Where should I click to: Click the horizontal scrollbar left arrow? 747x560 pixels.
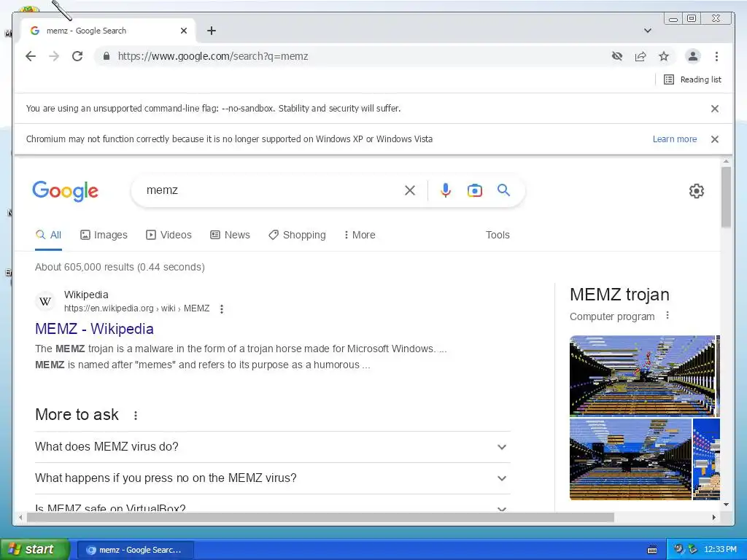pyautogui.click(x=20, y=517)
